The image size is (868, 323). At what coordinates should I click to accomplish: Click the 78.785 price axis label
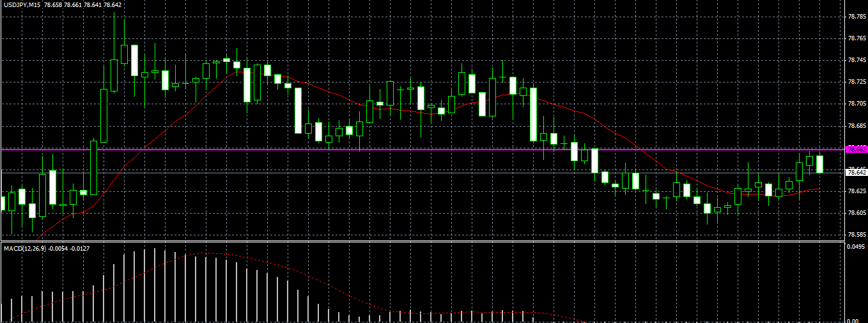(x=856, y=17)
